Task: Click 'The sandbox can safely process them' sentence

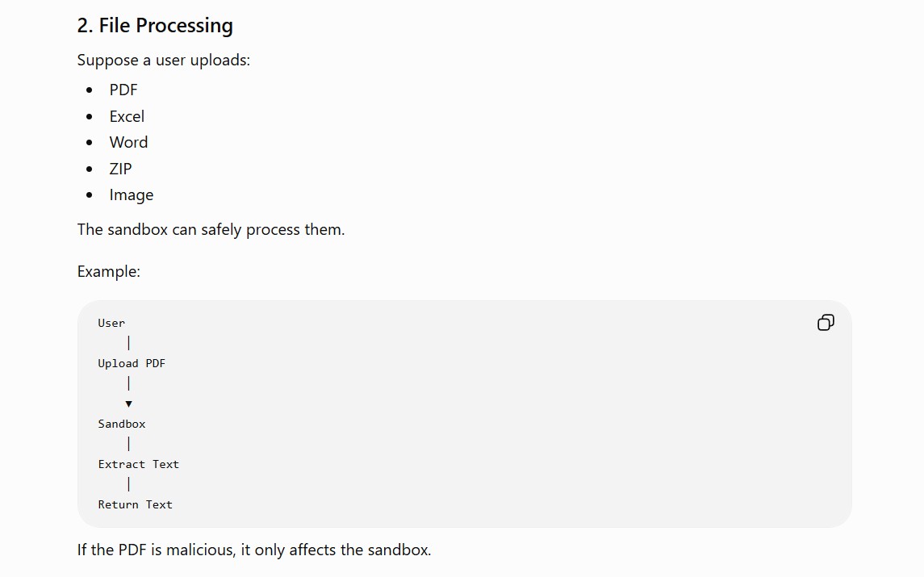Action: pyautogui.click(x=211, y=229)
